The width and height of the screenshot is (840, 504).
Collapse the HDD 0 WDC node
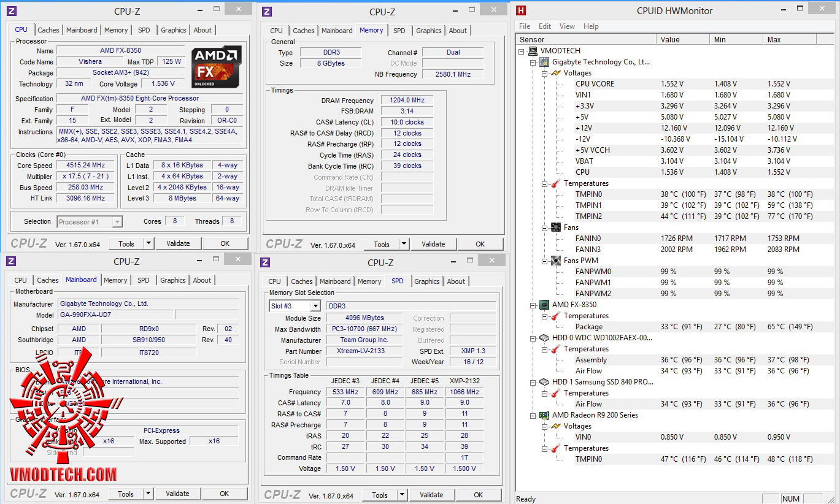(533, 338)
